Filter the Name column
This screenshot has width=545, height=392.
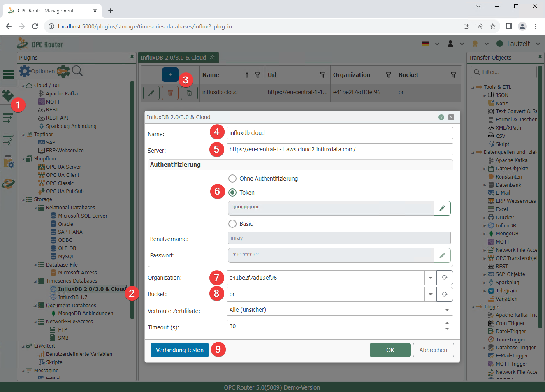257,75
